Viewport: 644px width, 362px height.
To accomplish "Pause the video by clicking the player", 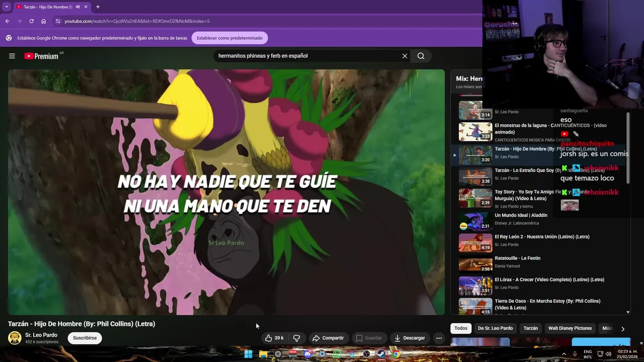I will (x=226, y=192).
